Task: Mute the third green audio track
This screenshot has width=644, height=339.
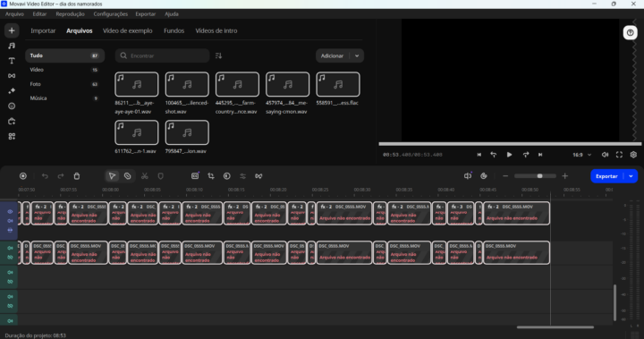Action: (x=10, y=296)
